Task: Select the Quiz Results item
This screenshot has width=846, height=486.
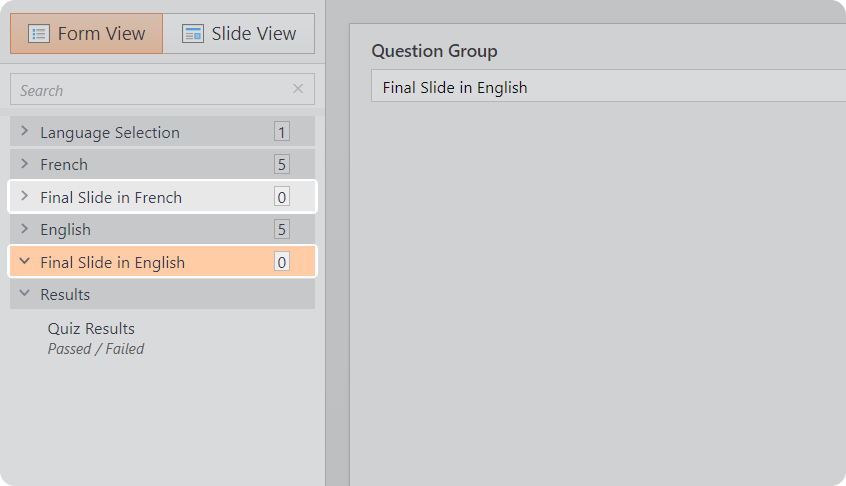Action: [x=91, y=328]
